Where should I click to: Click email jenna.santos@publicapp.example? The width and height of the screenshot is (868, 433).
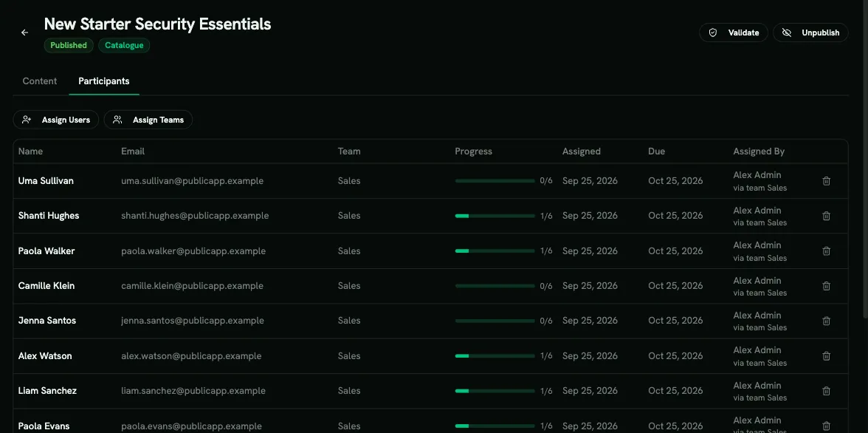point(193,321)
